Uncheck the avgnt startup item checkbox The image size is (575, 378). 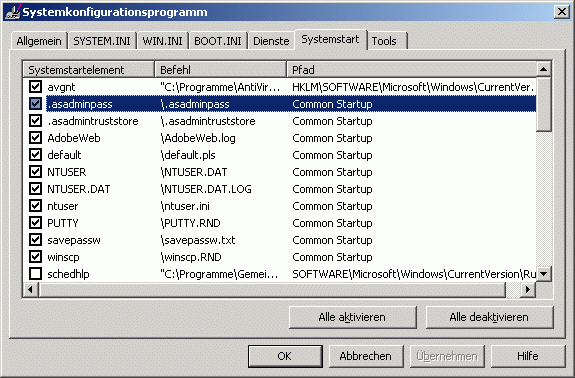(x=35, y=87)
